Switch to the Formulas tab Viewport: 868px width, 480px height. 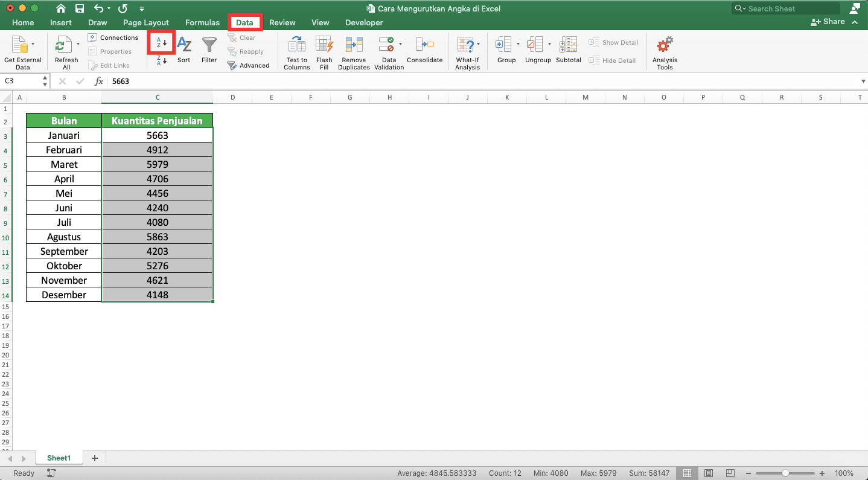click(x=202, y=22)
